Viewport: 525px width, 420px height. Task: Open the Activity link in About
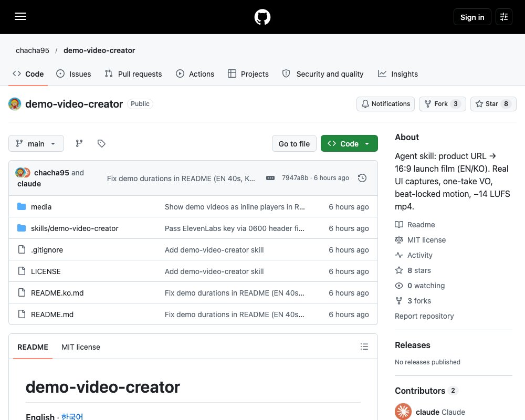point(414,255)
